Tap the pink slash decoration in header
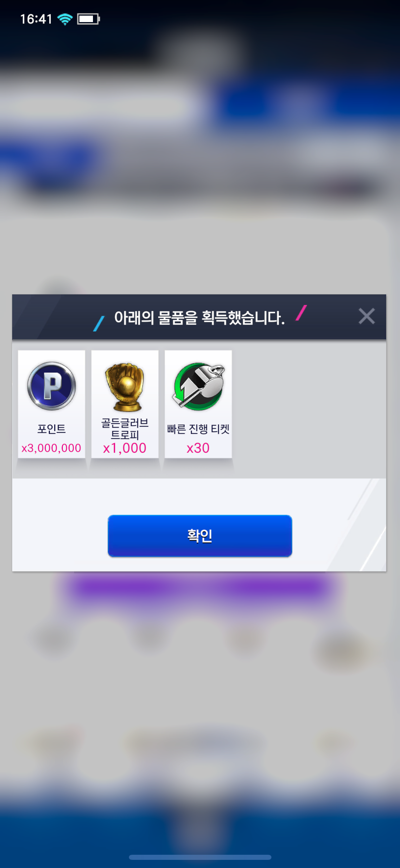The height and width of the screenshot is (868, 400). click(301, 313)
